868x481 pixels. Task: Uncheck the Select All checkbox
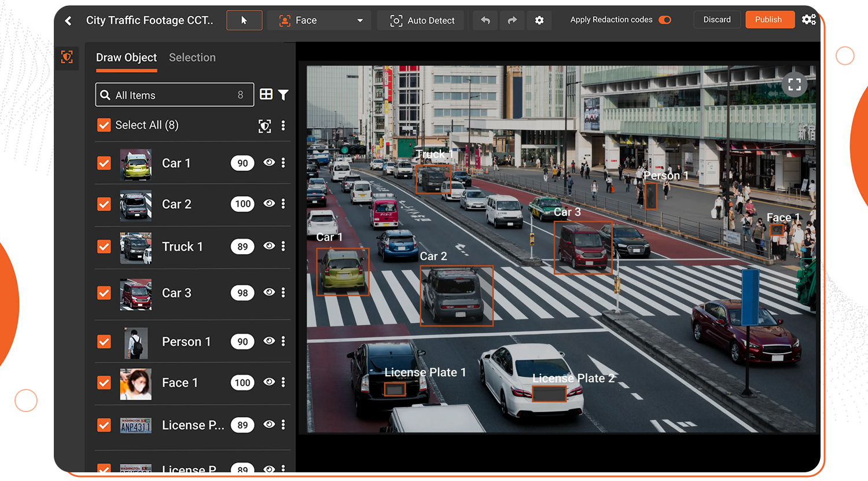[104, 125]
